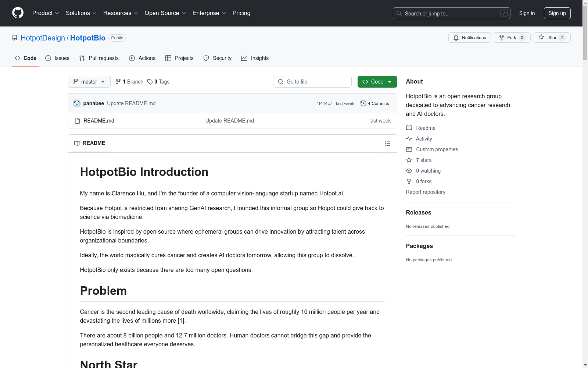Viewport: 588px width, 368px height.
Task: Open the Pull requests tab
Action: click(99, 58)
